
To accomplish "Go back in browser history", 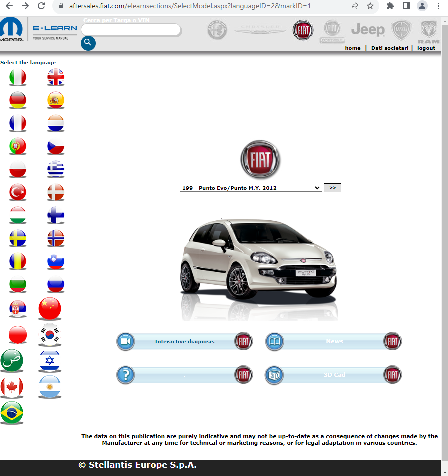I will [9, 6].
